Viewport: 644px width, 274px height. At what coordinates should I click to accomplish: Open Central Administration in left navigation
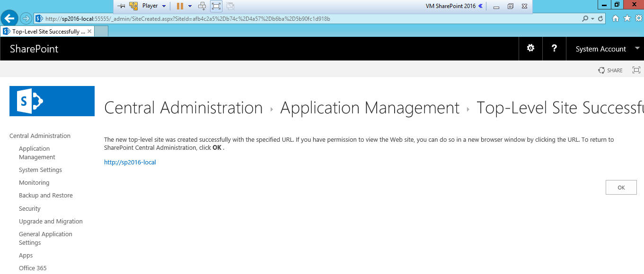(x=40, y=136)
